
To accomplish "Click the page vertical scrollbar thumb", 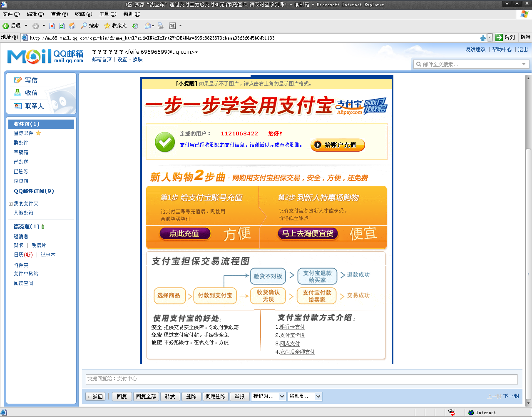I will click(529, 275).
